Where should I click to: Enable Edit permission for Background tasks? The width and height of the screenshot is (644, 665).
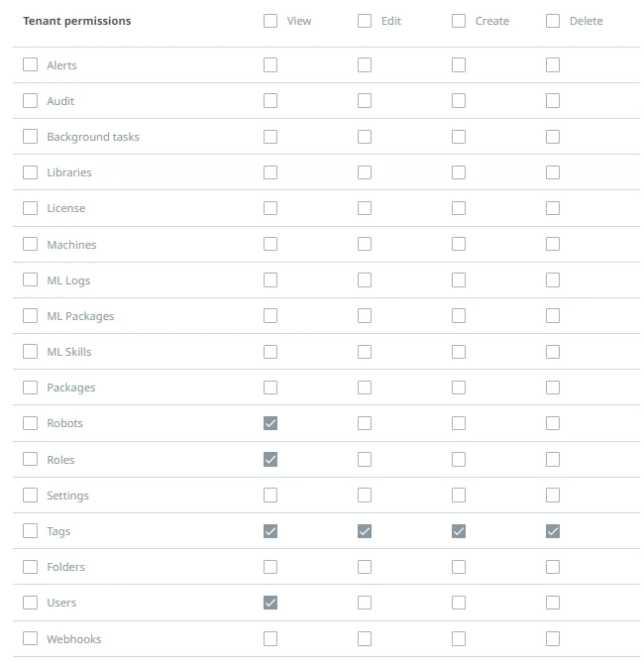[365, 137]
